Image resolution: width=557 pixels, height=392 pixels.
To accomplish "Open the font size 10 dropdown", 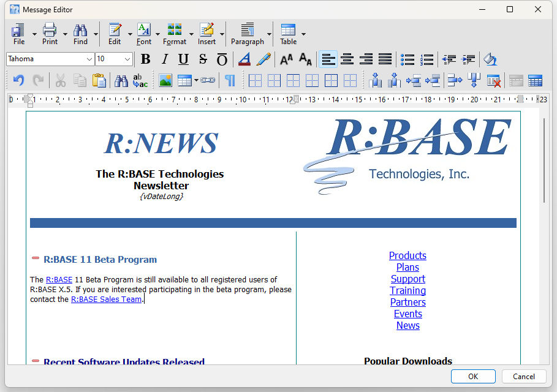I will [127, 59].
